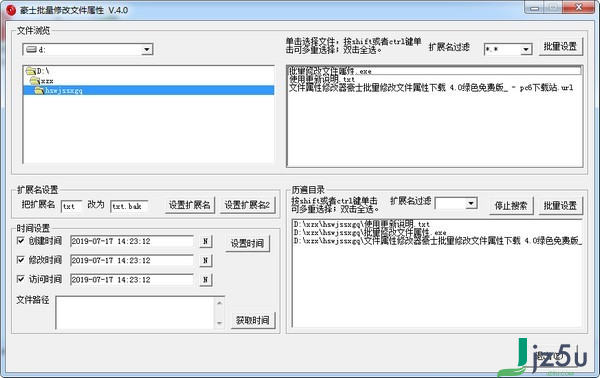
Task: Click file browser 批量设置 button
Action: tap(560, 47)
